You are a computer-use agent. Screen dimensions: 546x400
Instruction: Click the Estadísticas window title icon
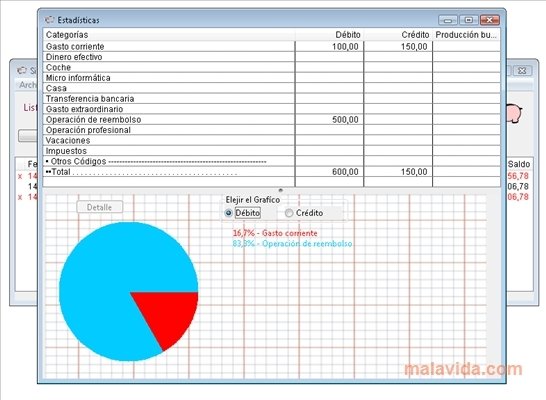[49, 20]
